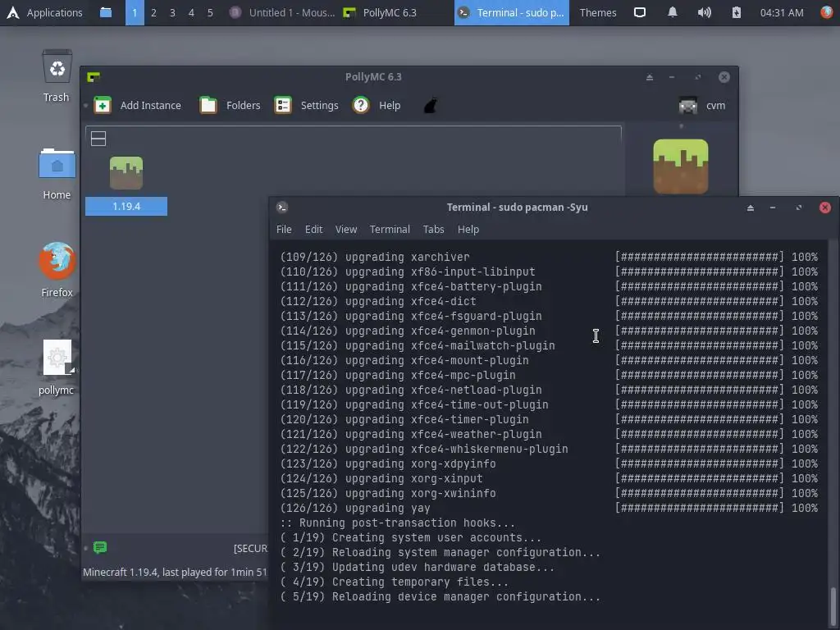Select the 1.19.4 instance icon
Image resolution: width=840 pixels, height=630 pixels.
coord(126,173)
